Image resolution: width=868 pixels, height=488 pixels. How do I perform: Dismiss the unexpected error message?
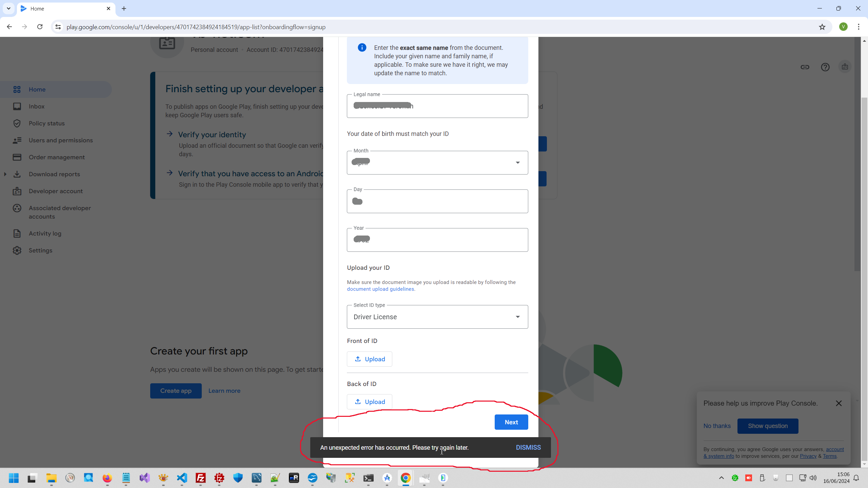(528, 448)
